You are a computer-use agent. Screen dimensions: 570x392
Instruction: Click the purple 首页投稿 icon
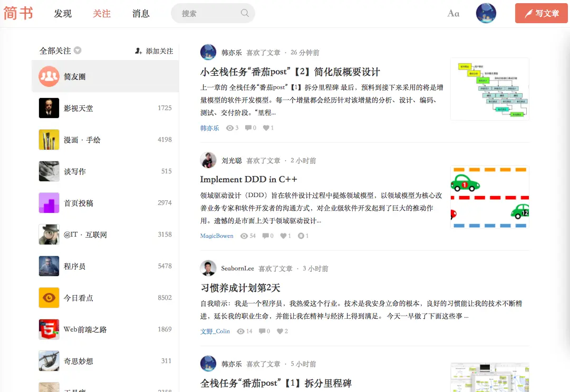(x=49, y=203)
